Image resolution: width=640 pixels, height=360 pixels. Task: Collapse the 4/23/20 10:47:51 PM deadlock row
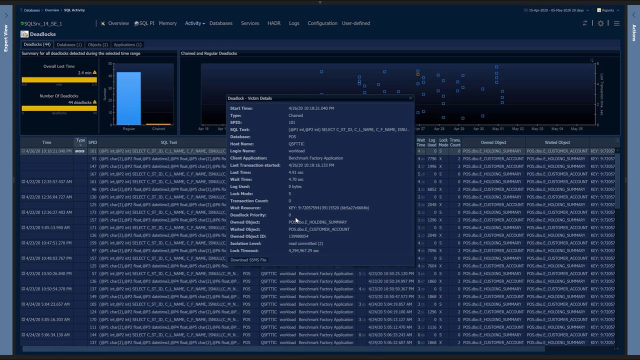pyautogui.click(x=23, y=243)
